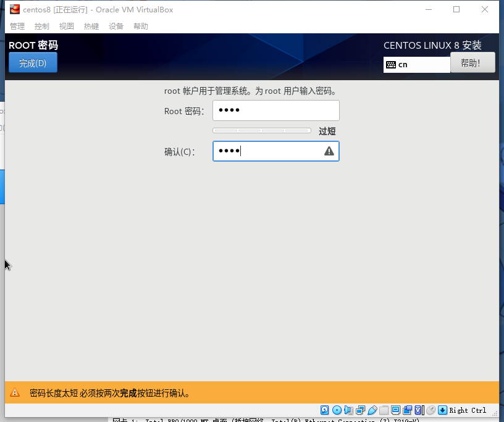Click the display settings status icon
This screenshot has height=422, width=504.
coord(396,410)
